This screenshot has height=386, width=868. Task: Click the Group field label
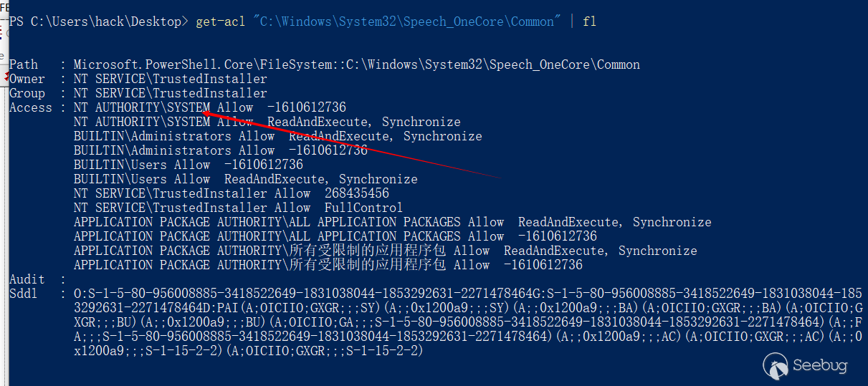[27, 93]
